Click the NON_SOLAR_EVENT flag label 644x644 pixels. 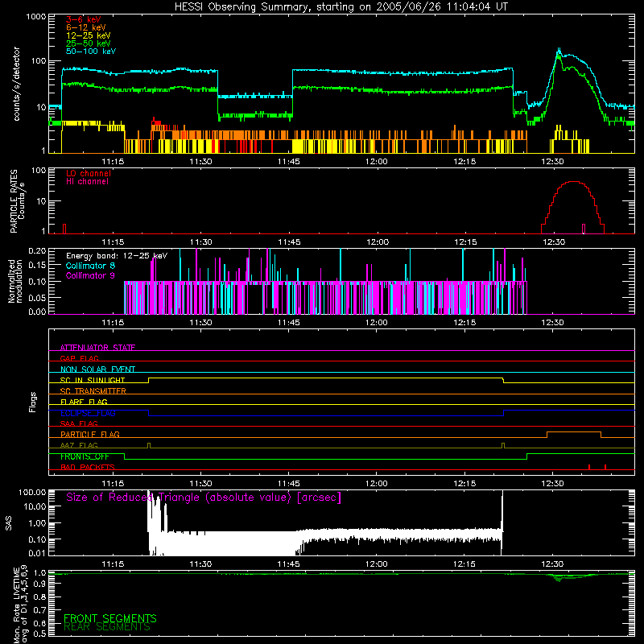(97, 369)
